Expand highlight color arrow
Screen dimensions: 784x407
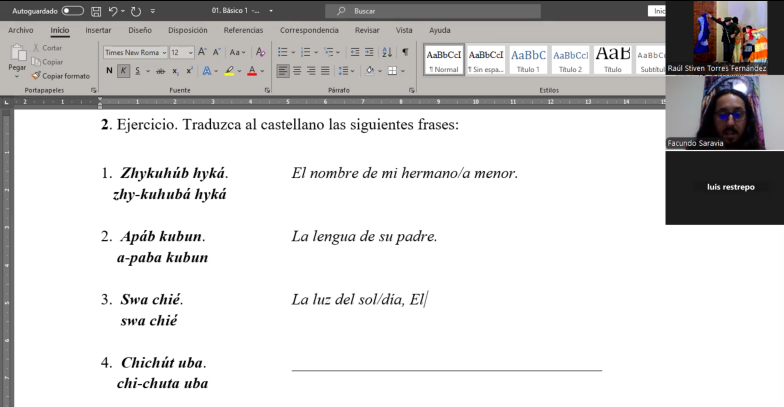(x=240, y=71)
